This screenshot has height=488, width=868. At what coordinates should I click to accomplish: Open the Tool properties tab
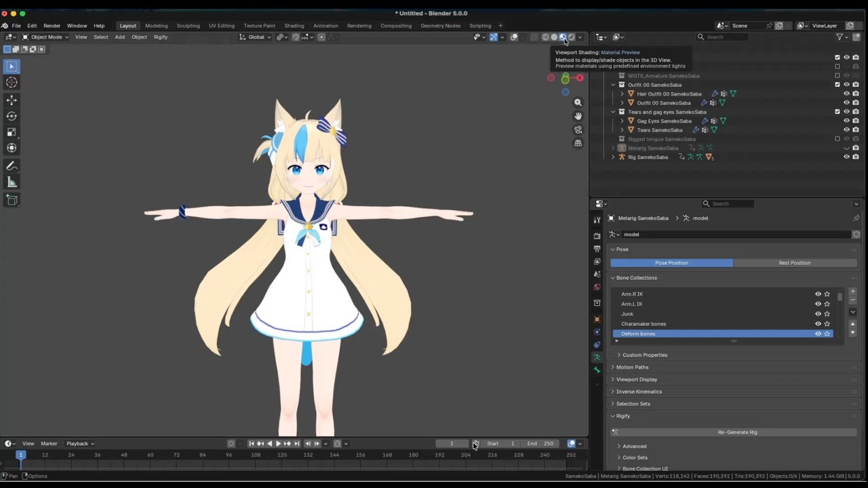pos(597,220)
